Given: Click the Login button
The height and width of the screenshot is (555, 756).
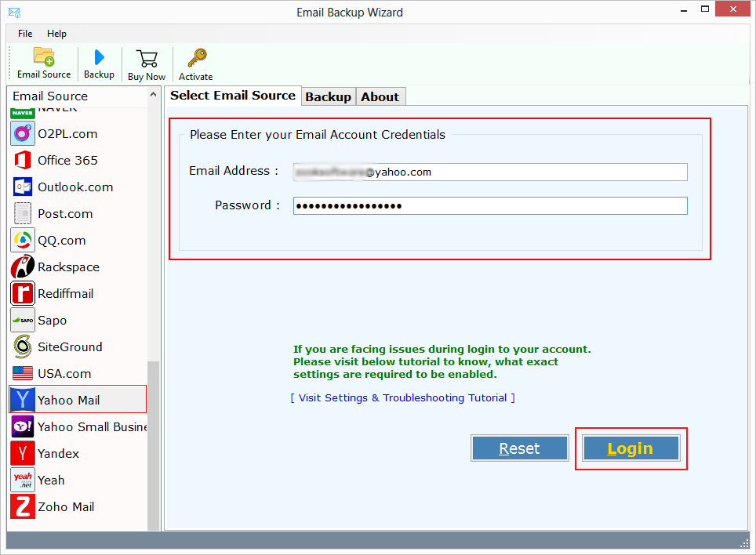Looking at the screenshot, I should point(631,448).
